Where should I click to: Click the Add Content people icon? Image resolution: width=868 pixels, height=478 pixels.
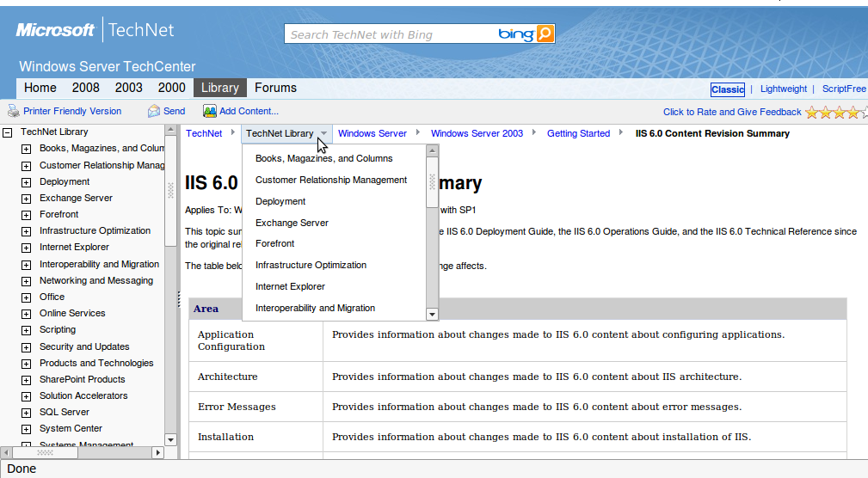pos(209,111)
